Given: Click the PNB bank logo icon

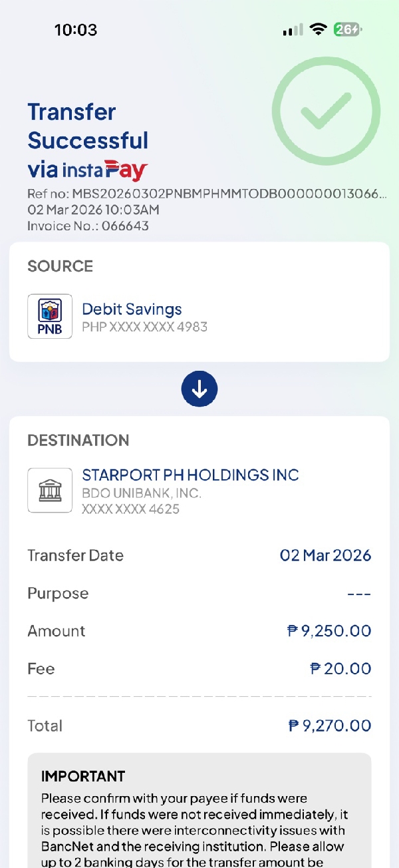Looking at the screenshot, I should 50,316.
